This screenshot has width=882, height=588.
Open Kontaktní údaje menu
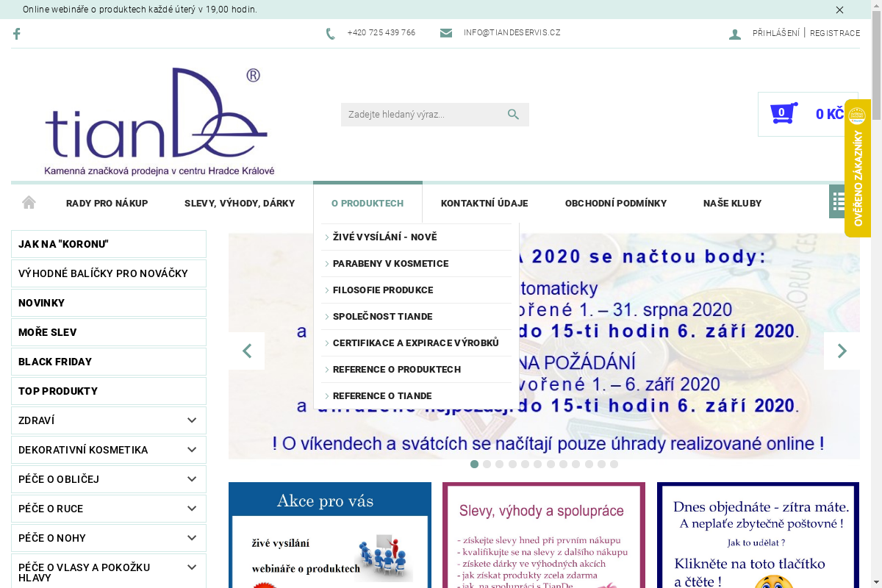(484, 204)
